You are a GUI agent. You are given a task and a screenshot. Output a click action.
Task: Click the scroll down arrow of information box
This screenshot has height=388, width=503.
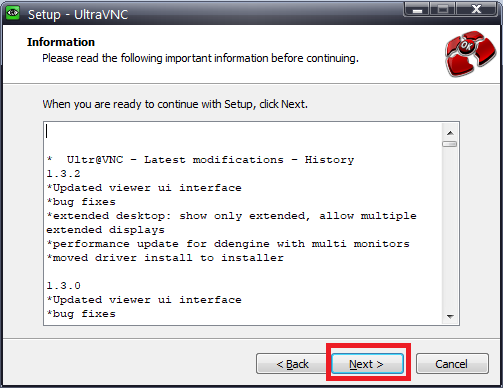tap(450, 316)
